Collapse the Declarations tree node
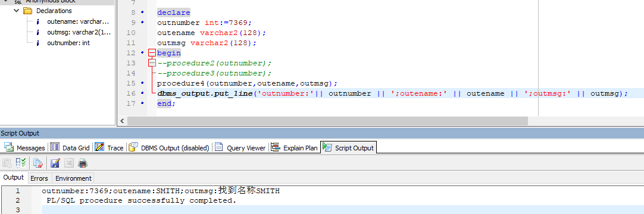Screen dimensions: 644x214 [x=17, y=11]
